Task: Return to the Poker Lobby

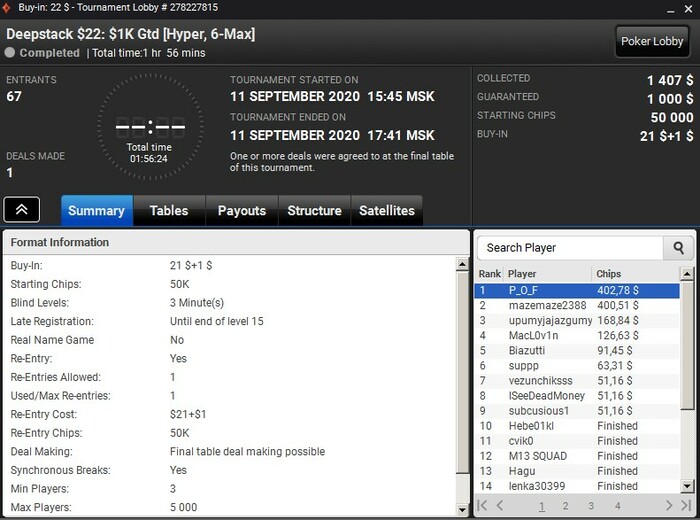Action: pyautogui.click(x=652, y=42)
